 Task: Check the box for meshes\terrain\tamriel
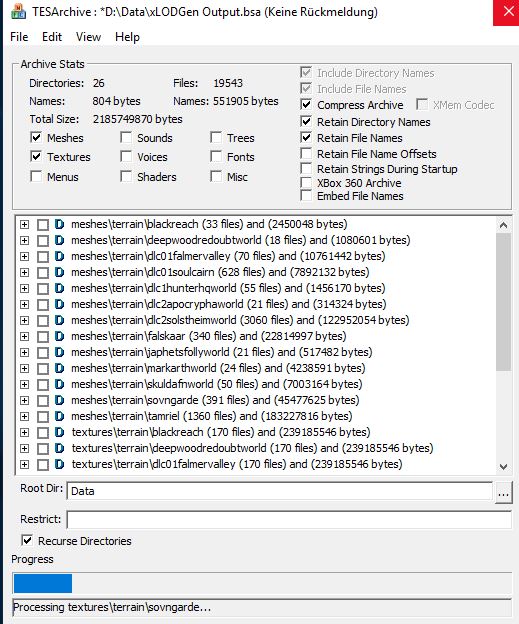pos(43,417)
